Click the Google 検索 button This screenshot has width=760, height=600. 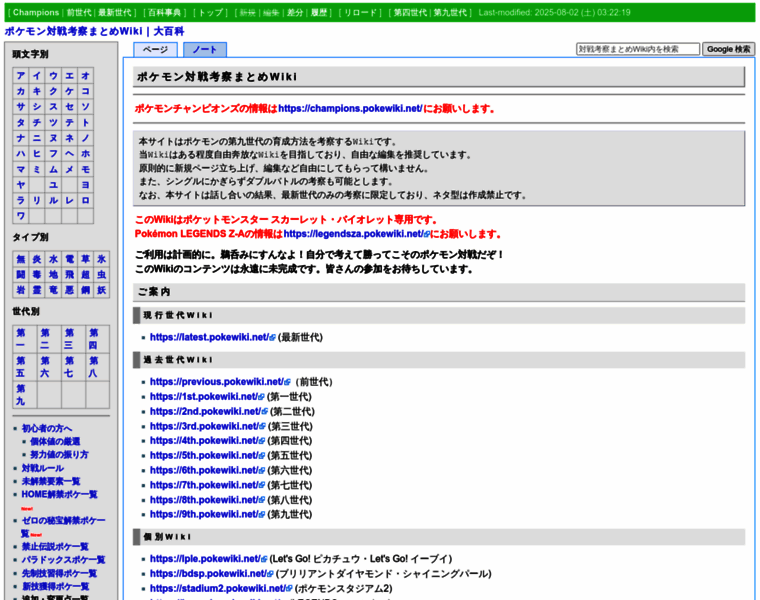(x=728, y=49)
